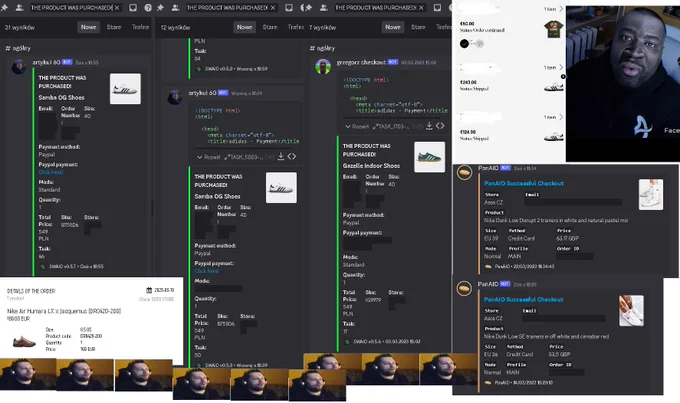Clear the search box in the 7 wyników panel
680x403 pixels.
pos(421,7)
